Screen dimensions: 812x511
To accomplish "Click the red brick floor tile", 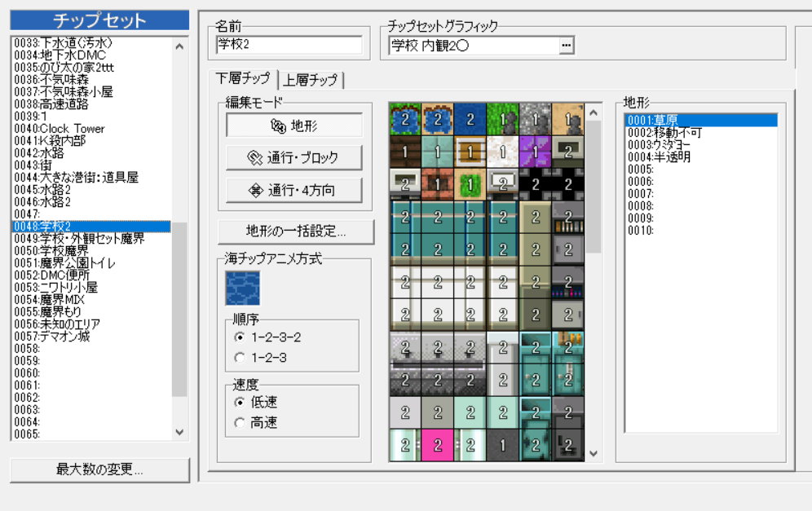I will (438, 184).
